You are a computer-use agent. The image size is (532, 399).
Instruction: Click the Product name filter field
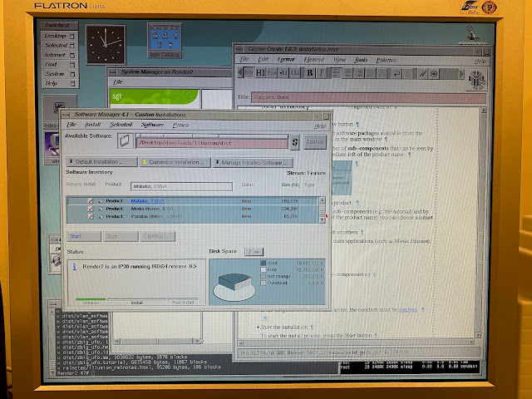pos(181,186)
